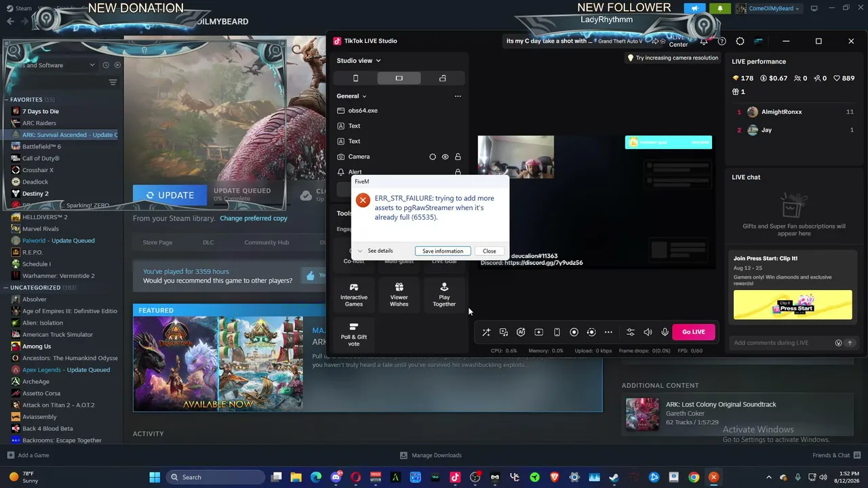Open the Store Page tab in Steam

click(157, 243)
